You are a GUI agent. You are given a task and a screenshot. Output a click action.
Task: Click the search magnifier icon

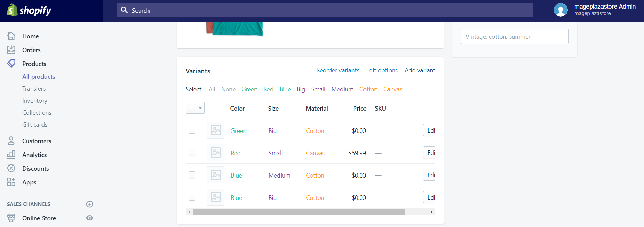pyautogui.click(x=124, y=10)
